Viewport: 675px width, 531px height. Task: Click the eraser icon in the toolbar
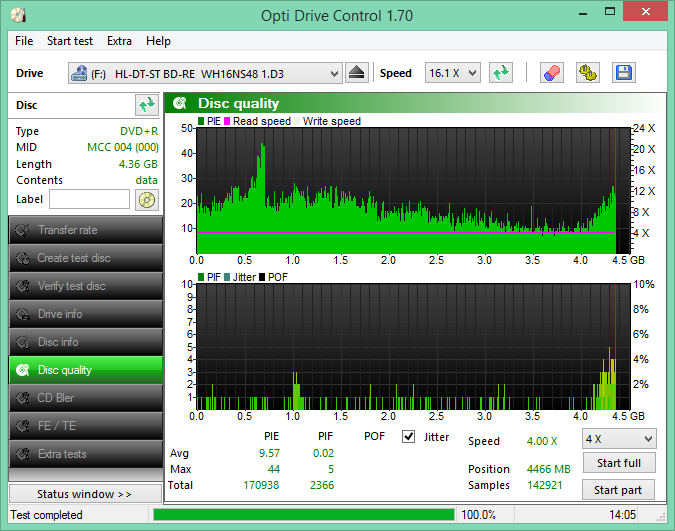[551, 73]
